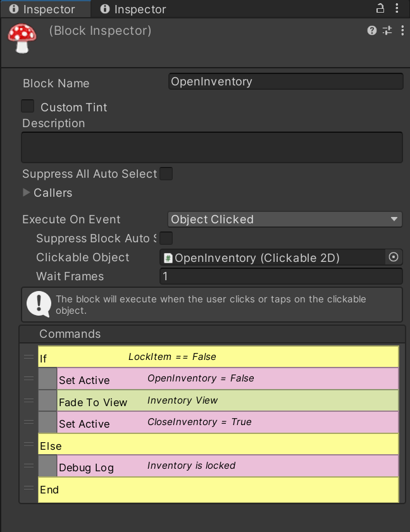The width and height of the screenshot is (410, 532).
Task: Click the component preset sliders icon
Action: [x=387, y=30]
